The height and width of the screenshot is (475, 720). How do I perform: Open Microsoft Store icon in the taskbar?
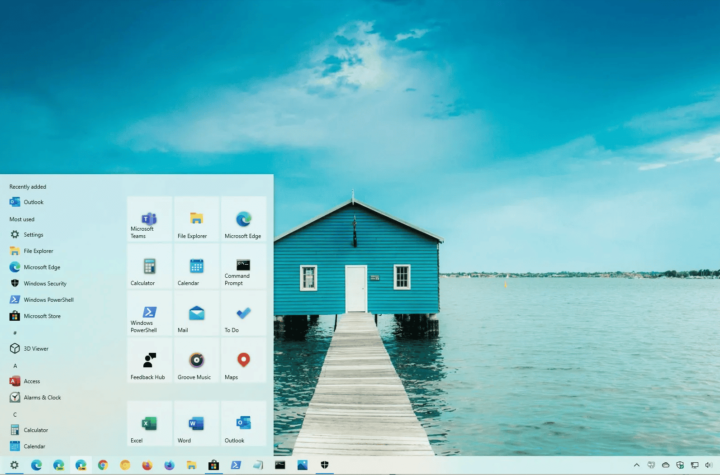213,465
